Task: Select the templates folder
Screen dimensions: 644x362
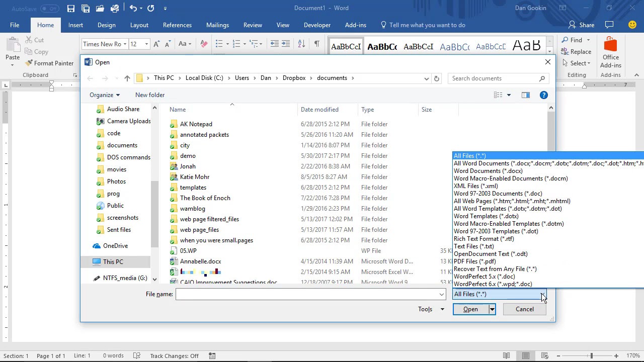Action: 193,188
